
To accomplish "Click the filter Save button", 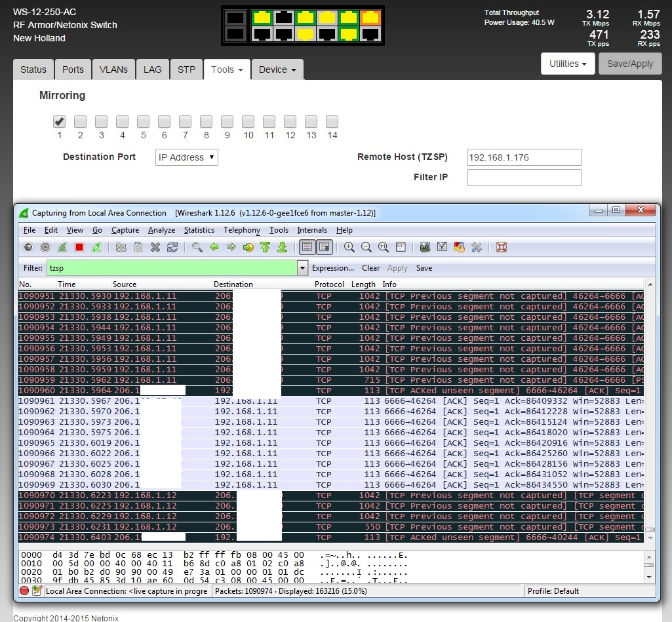I will pos(424,268).
